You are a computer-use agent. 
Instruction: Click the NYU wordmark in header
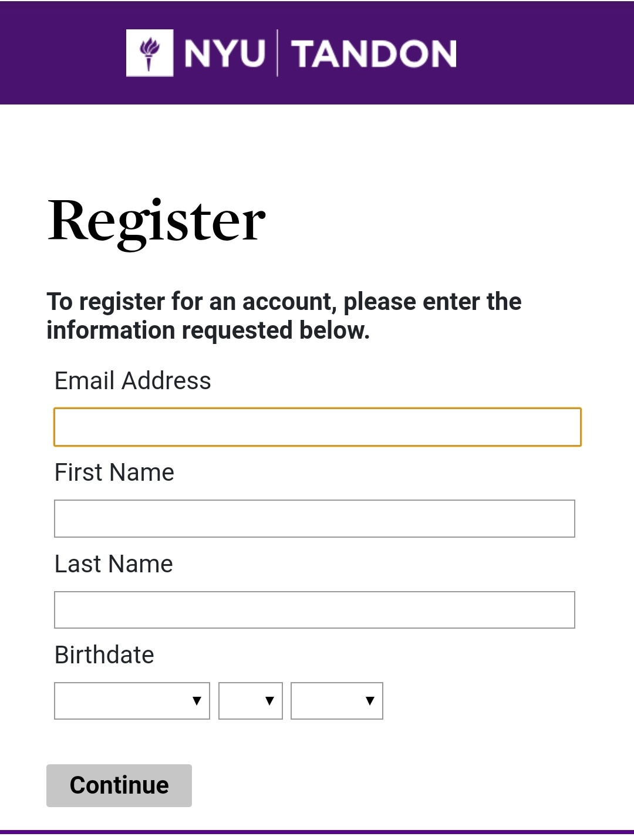(x=225, y=53)
